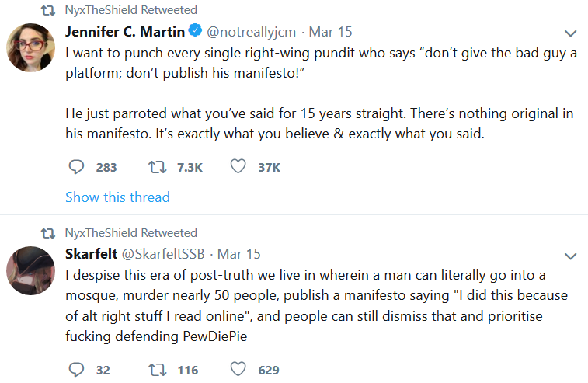The width and height of the screenshot is (588, 383).
Task: Visit the @SkarfeltSSB handle
Action: [163, 254]
